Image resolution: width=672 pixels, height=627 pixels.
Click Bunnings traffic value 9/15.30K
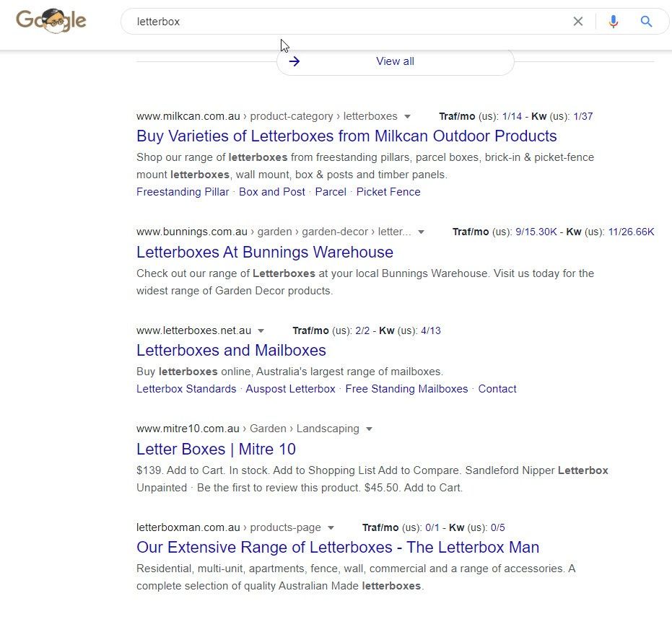536,232
